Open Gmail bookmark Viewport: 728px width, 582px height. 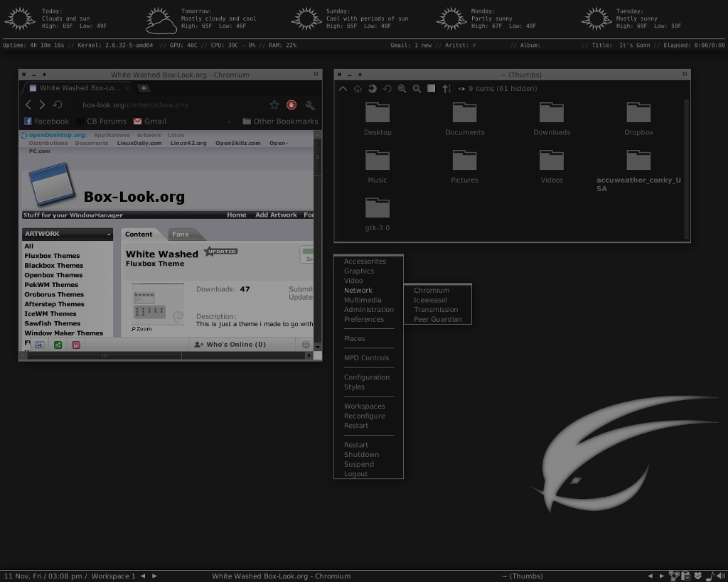[150, 121]
